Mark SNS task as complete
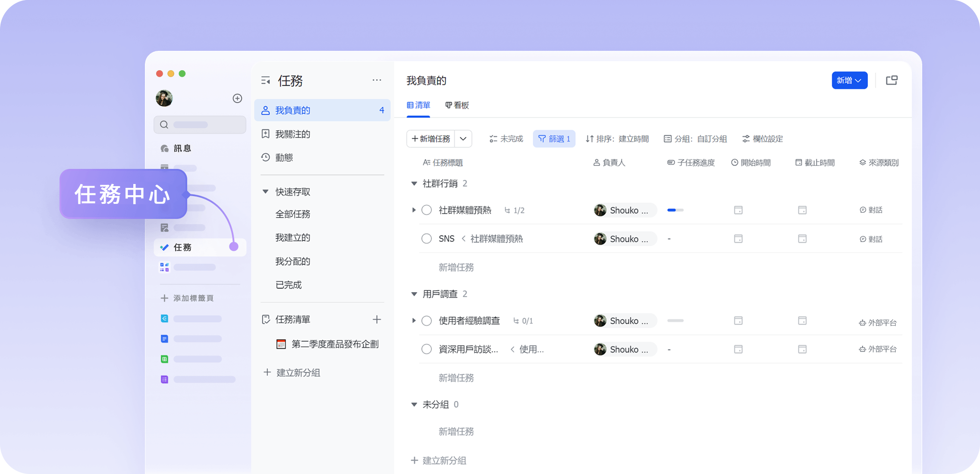 (x=427, y=239)
